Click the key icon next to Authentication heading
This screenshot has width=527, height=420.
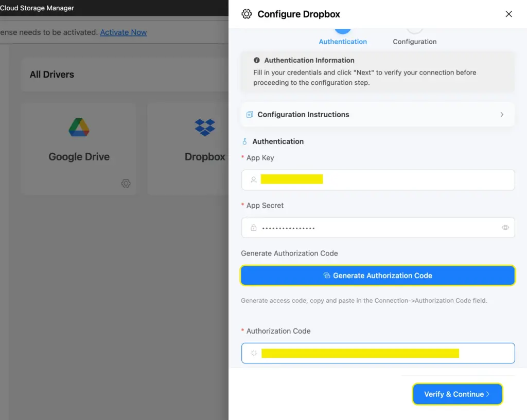tap(244, 141)
